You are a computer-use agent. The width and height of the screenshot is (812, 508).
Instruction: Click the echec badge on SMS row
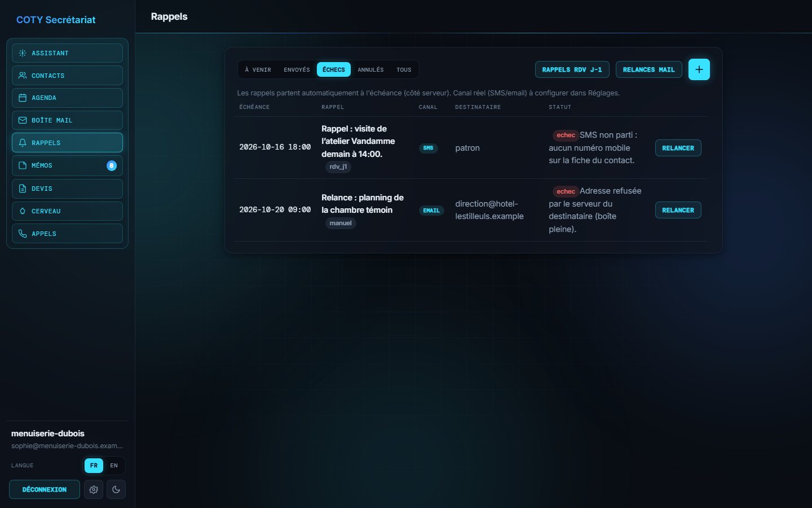pyautogui.click(x=566, y=135)
